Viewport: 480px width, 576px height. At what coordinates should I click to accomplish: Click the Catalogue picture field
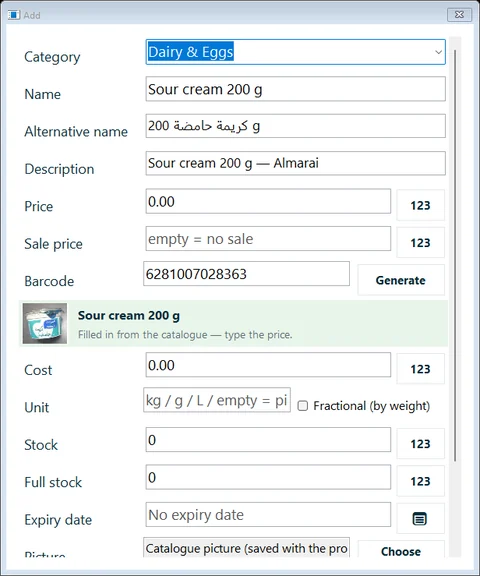pyautogui.click(x=246, y=548)
